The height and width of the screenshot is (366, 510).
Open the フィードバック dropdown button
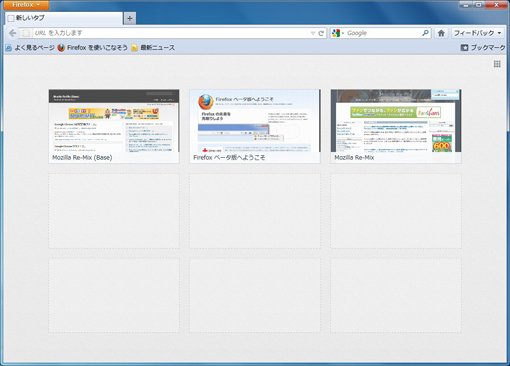click(x=477, y=33)
